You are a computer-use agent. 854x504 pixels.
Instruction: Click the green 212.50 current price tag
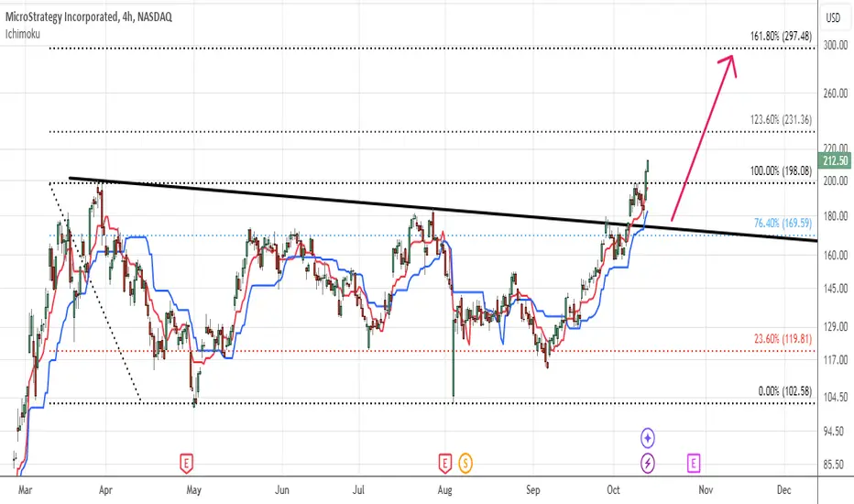(835, 160)
